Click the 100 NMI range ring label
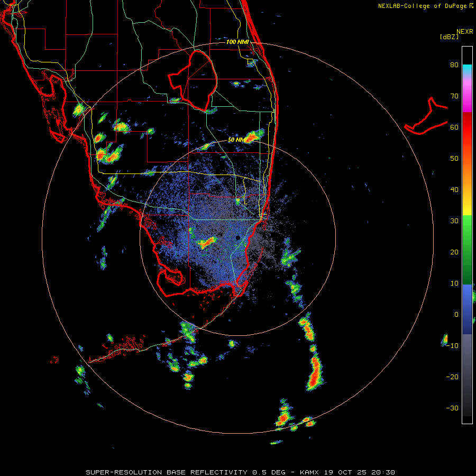This screenshot has height=476, width=476. (x=237, y=42)
